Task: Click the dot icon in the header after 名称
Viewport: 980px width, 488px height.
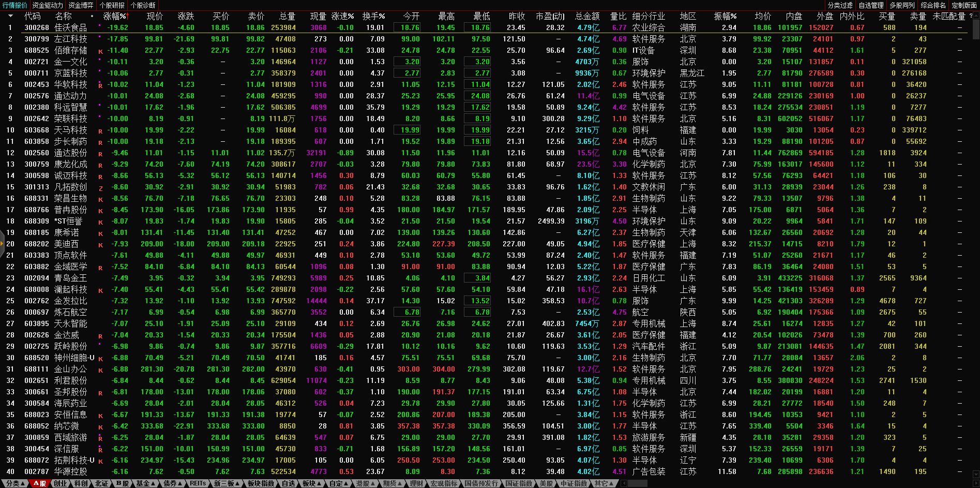Action: coord(92,16)
